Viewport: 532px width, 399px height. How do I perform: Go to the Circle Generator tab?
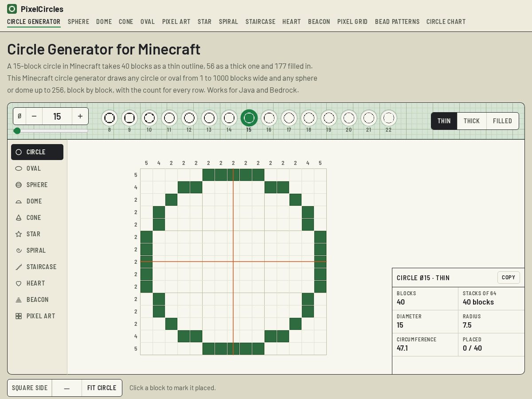pyautogui.click(x=34, y=22)
